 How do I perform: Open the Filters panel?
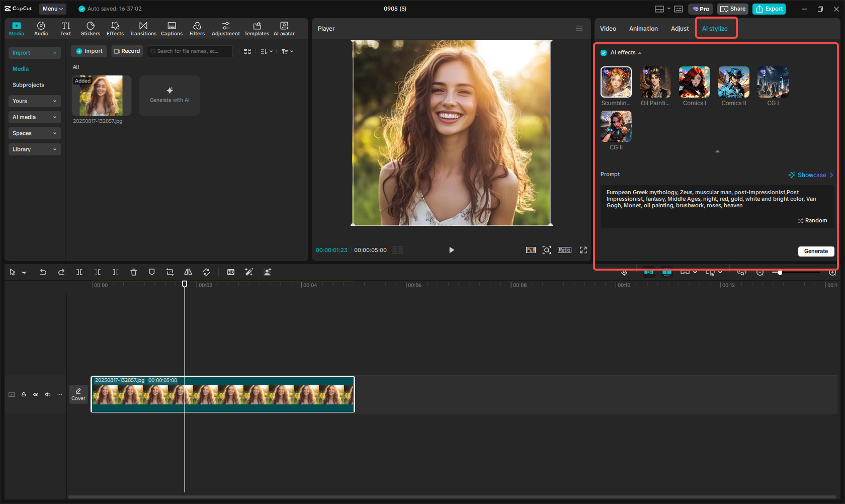coord(197,29)
